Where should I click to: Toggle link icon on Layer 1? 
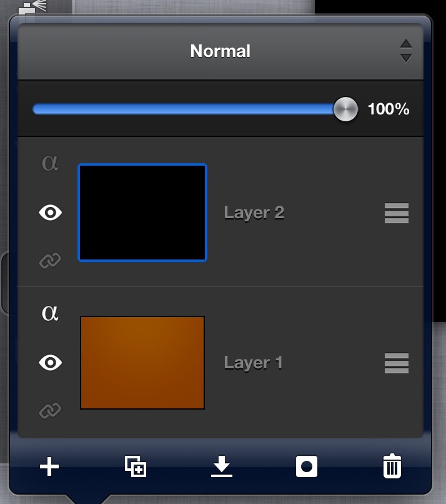(50, 410)
